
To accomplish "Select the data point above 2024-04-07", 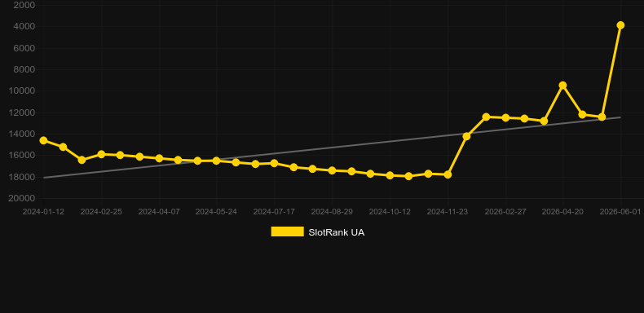I will tap(159, 159).
